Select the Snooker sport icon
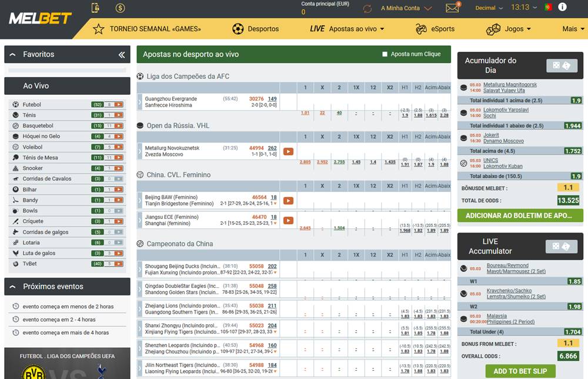Image resolution: width=588 pixels, height=379 pixels. pos(15,168)
